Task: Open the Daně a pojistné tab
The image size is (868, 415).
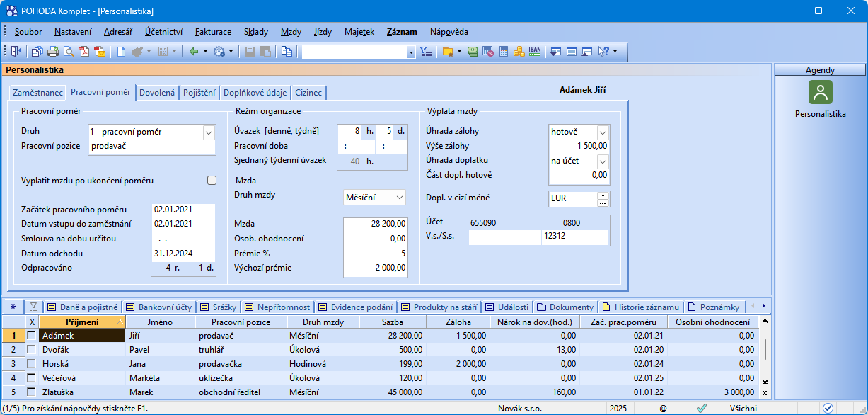Action: 83,307
